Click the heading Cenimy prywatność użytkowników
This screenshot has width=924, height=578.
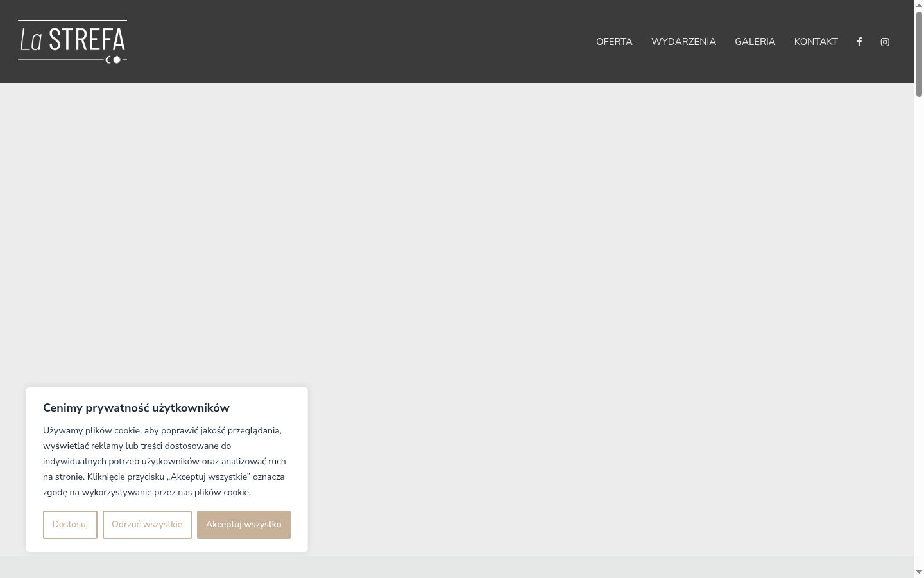[x=136, y=408]
